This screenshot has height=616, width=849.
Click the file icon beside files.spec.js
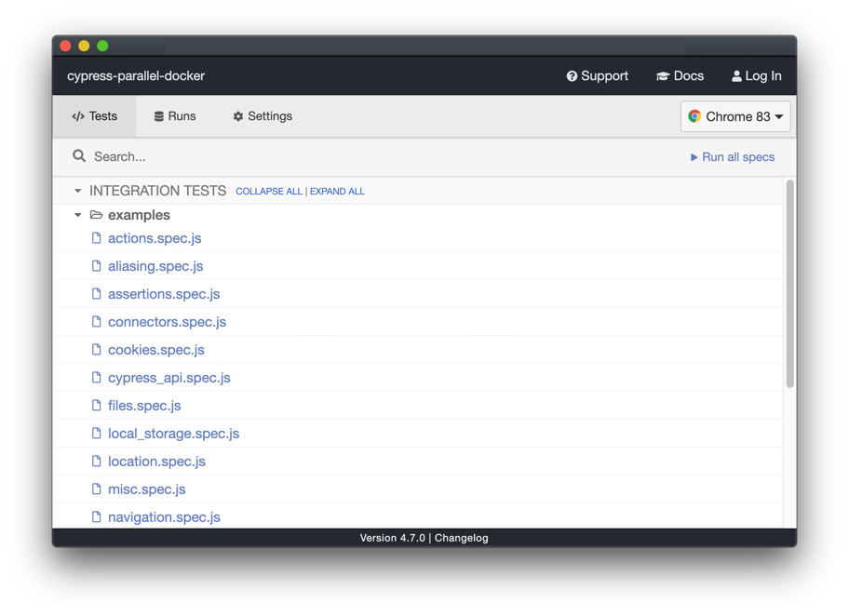[x=97, y=405]
